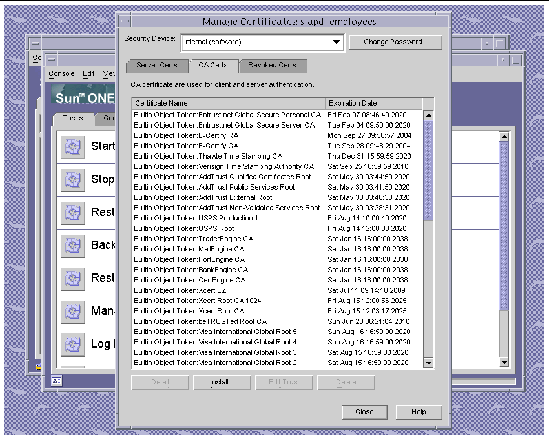Select the Xcert Root CA 1024 row
Image resolution: width=549 pixels, height=440 pixels.
tap(277, 301)
